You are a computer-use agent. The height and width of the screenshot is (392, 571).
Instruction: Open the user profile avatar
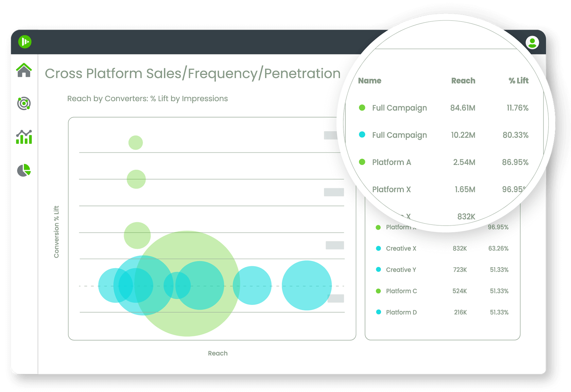532,42
